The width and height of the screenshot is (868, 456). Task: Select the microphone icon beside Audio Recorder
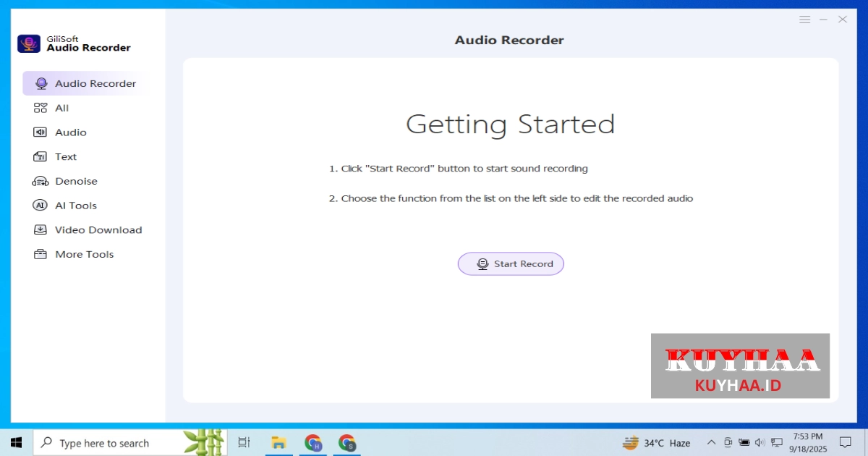[41, 83]
